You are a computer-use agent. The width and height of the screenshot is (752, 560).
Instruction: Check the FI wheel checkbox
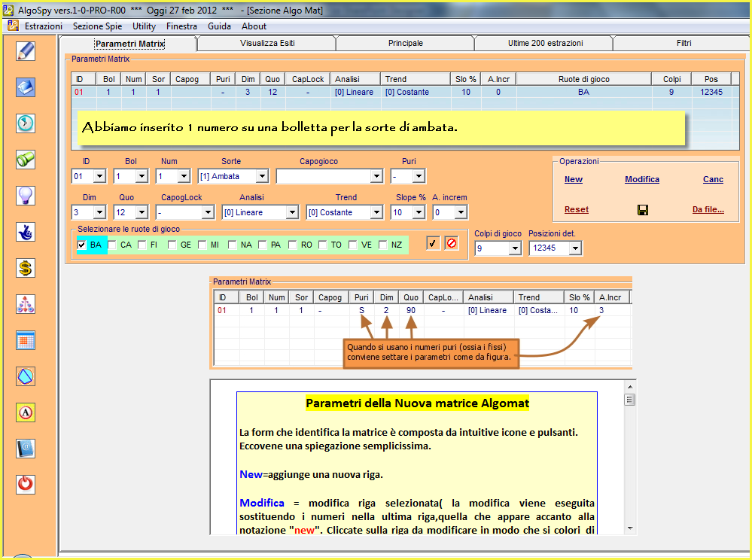(142, 245)
